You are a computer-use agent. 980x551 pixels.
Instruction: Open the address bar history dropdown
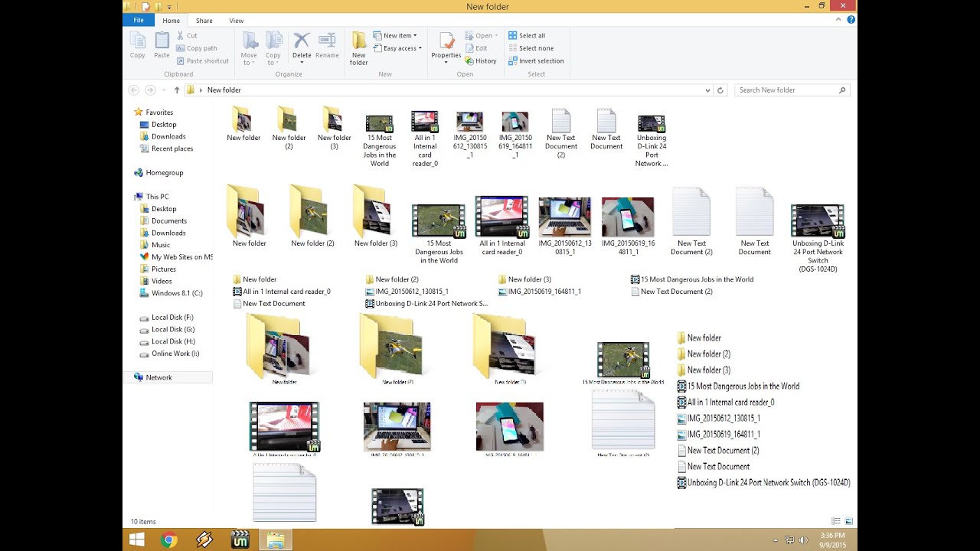(x=707, y=90)
